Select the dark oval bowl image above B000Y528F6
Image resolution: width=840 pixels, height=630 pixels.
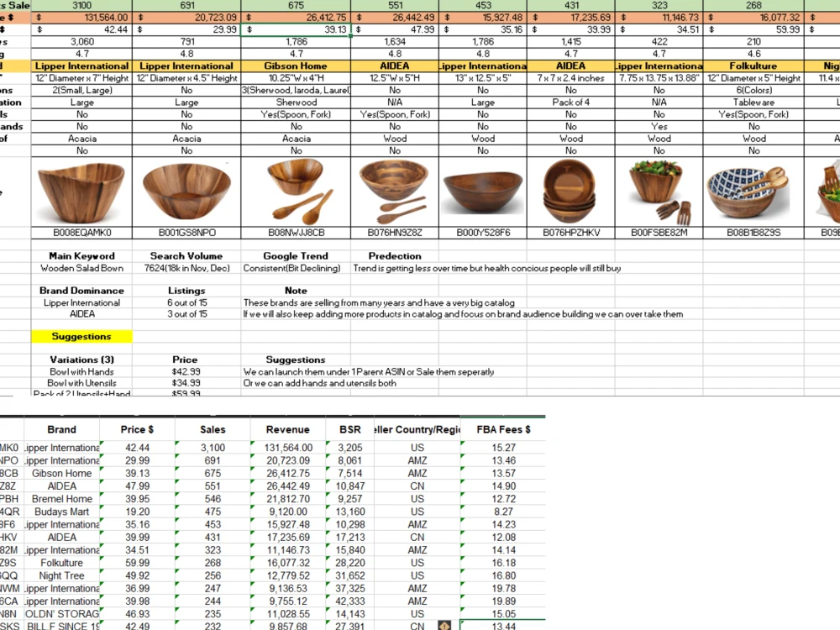pyautogui.click(x=483, y=193)
